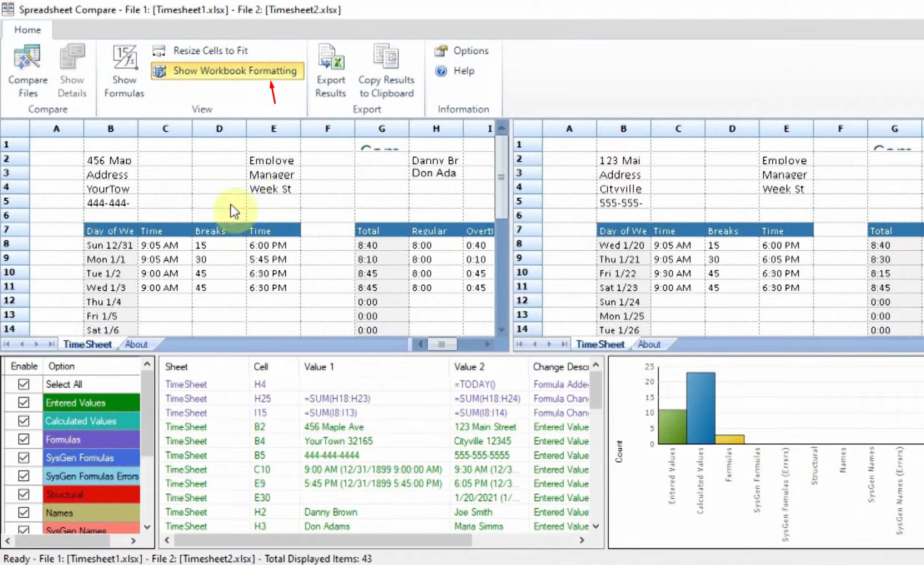Switch to the About tab in the right grid
924x565 pixels.
649,344
